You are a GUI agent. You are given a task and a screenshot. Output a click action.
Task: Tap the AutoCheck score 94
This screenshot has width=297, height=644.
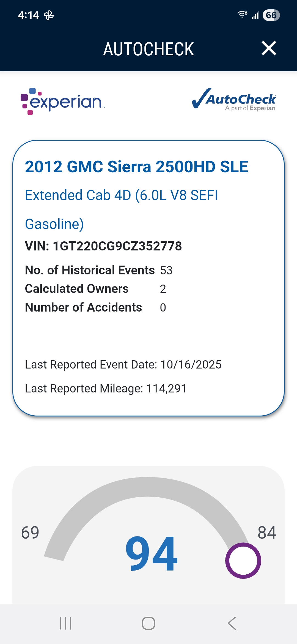(151, 554)
